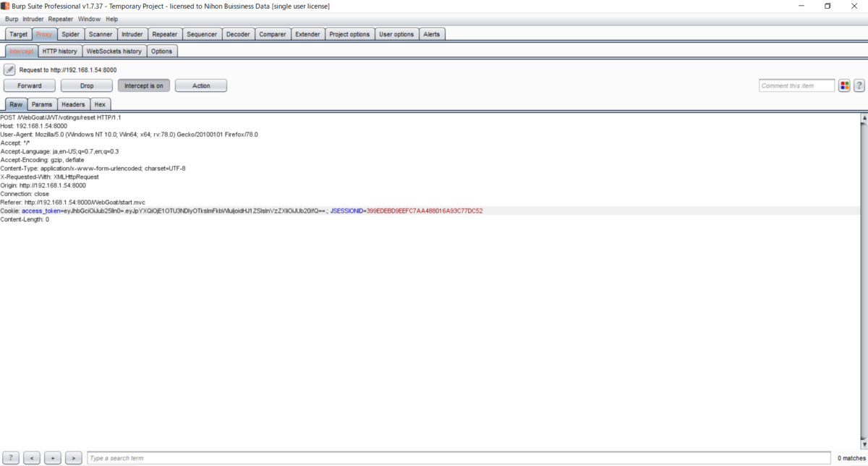The width and height of the screenshot is (868, 466).
Task: Click the scrollbar up arrow of request editor
Action: [x=864, y=117]
